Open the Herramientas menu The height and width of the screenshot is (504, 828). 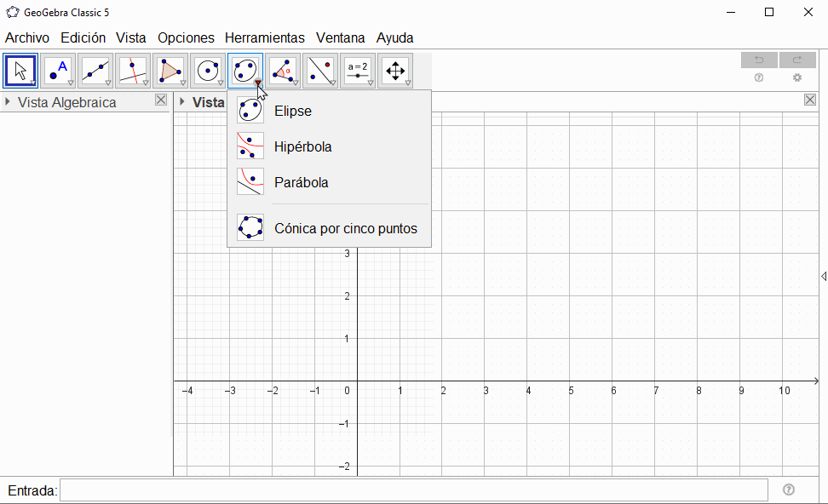264,37
